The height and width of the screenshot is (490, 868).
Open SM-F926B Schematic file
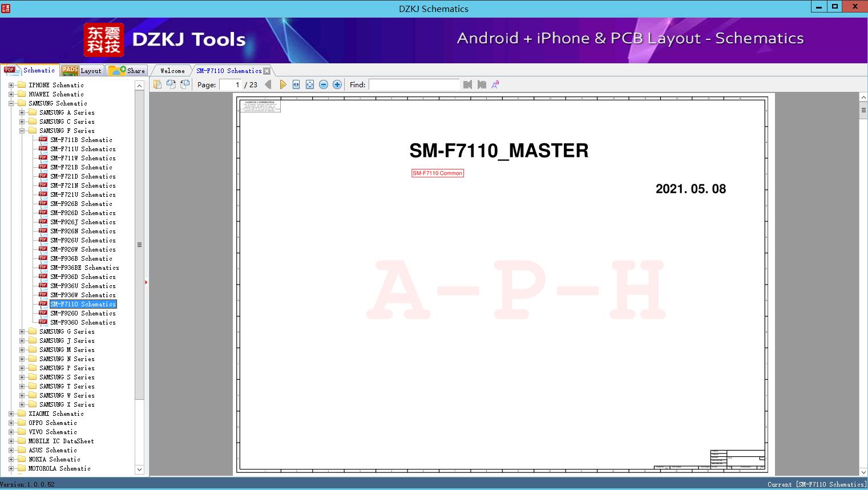point(81,204)
